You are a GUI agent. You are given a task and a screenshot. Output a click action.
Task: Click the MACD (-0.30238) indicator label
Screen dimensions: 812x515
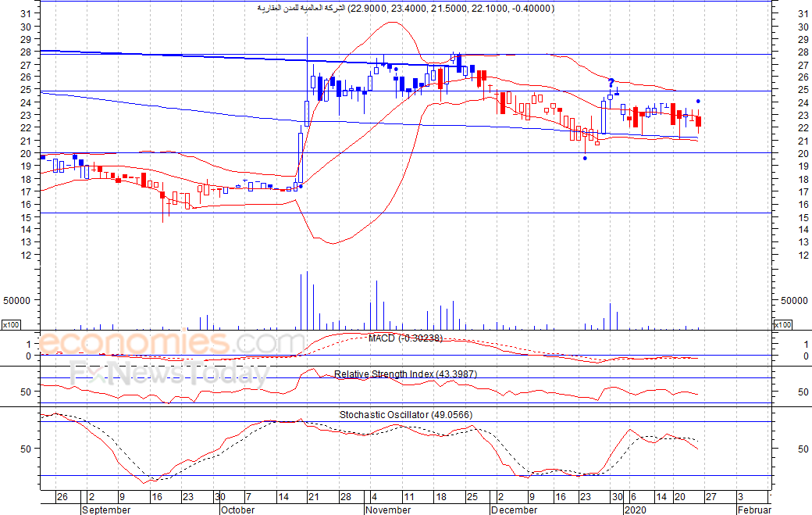coord(405,338)
